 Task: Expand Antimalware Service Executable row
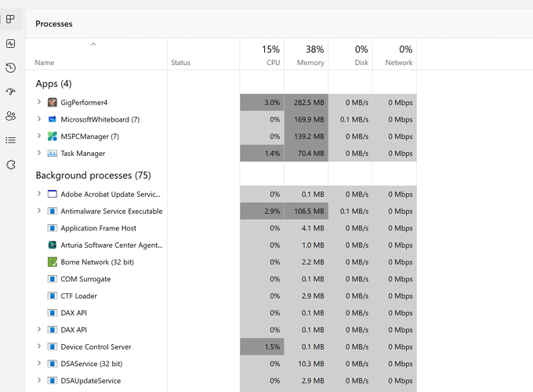pyautogui.click(x=38, y=210)
